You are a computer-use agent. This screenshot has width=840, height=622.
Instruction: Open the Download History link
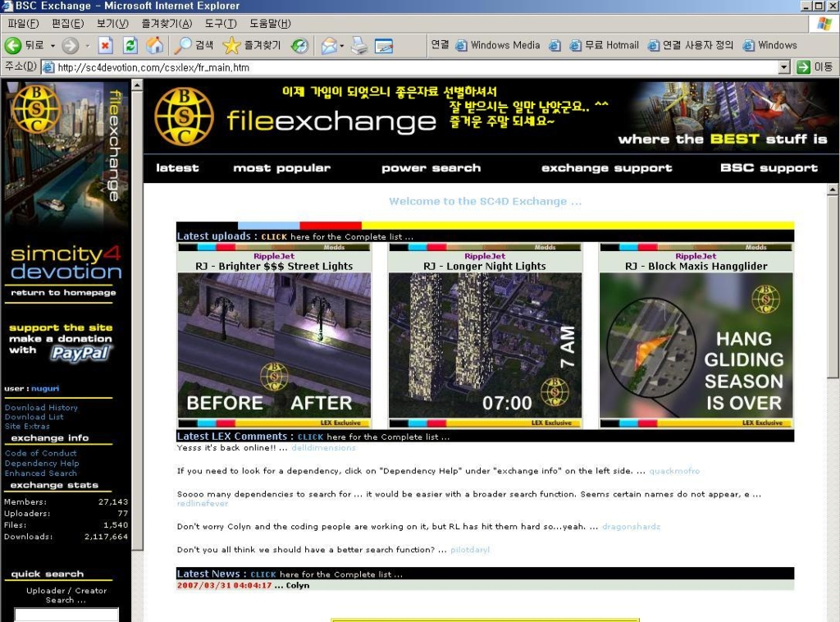click(x=41, y=408)
